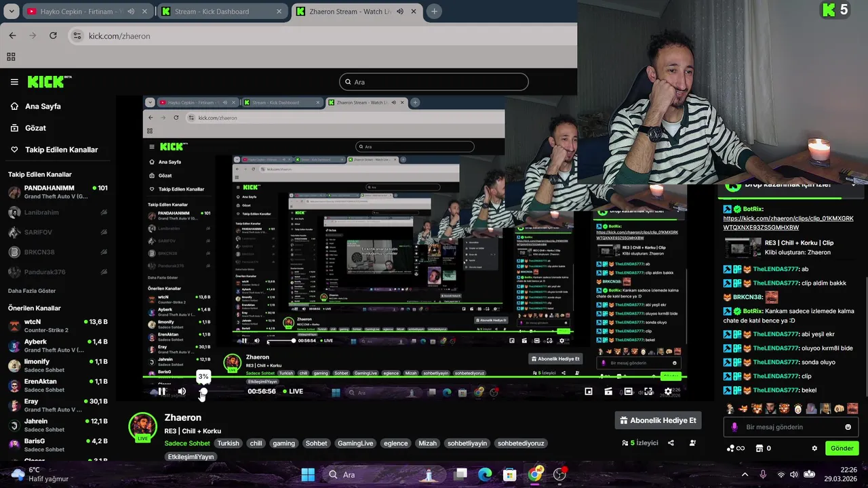Expand Daha Fazla Göster list
The image size is (868, 488).
pyautogui.click(x=32, y=291)
